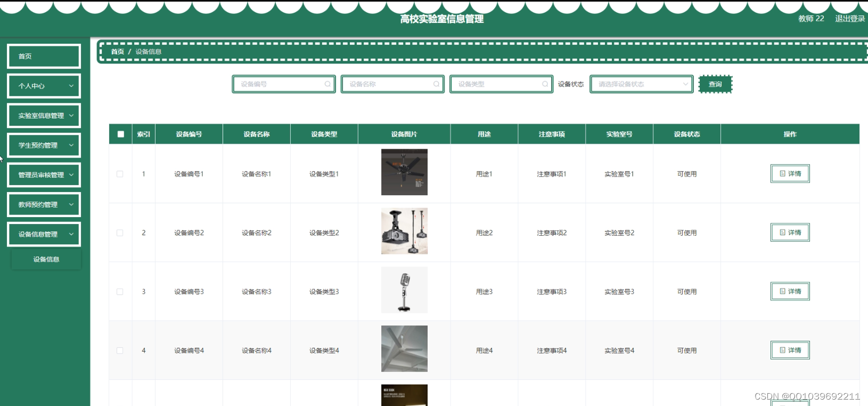The height and width of the screenshot is (406, 868).
Task: Expand the 个人中心 sidebar menu
Action: coord(44,86)
